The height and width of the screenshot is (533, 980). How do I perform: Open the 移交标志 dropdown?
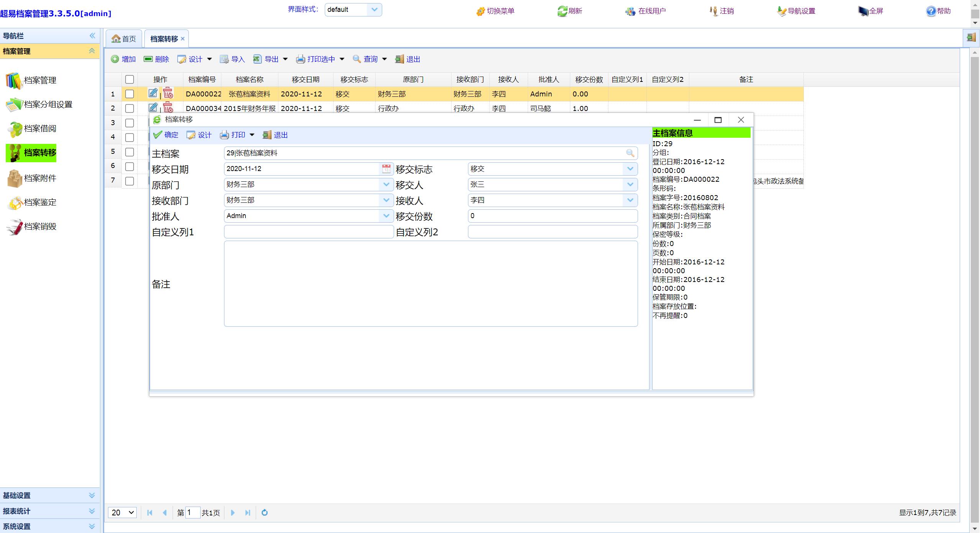[x=630, y=169]
